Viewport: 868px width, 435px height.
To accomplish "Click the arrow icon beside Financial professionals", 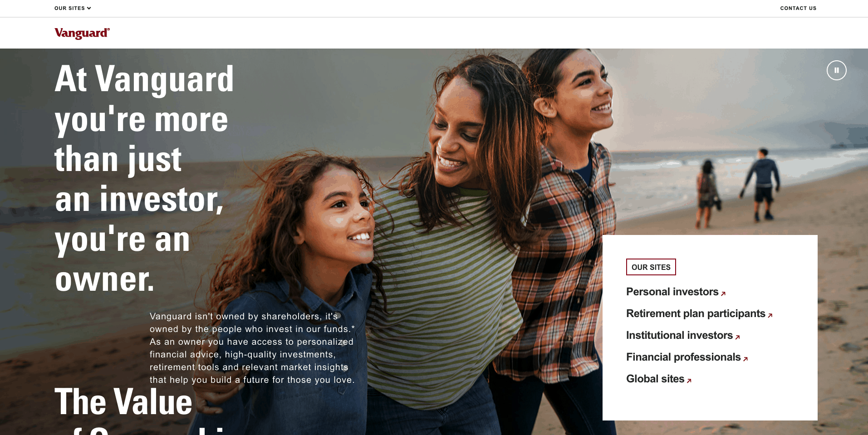I will [x=745, y=359].
